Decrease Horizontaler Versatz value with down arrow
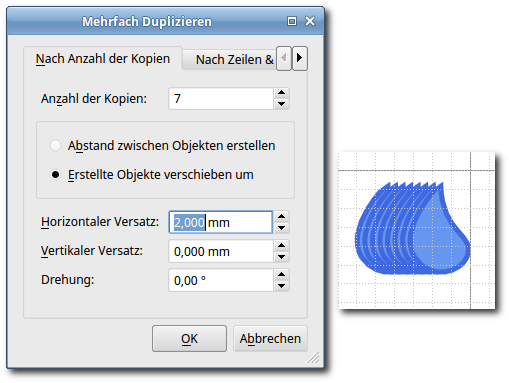This screenshot has width=509, height=383. click(x=281, y=228)
